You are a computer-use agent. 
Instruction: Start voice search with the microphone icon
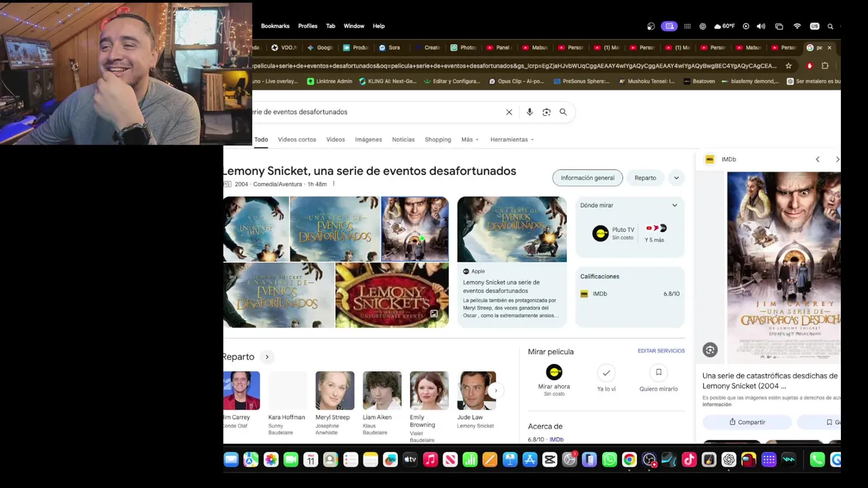click(530, 113)
